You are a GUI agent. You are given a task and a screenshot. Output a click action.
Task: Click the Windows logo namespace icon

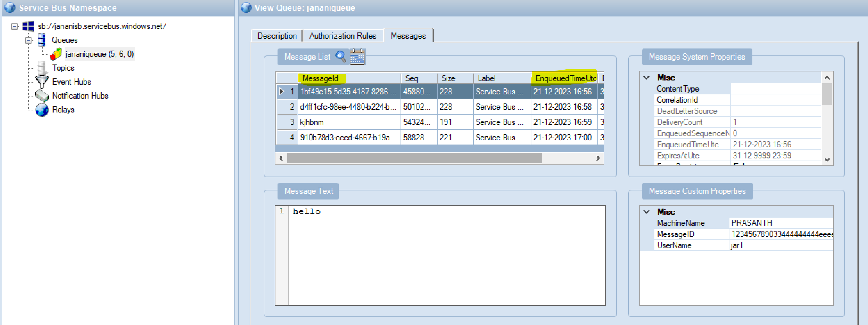pos(28,26)
